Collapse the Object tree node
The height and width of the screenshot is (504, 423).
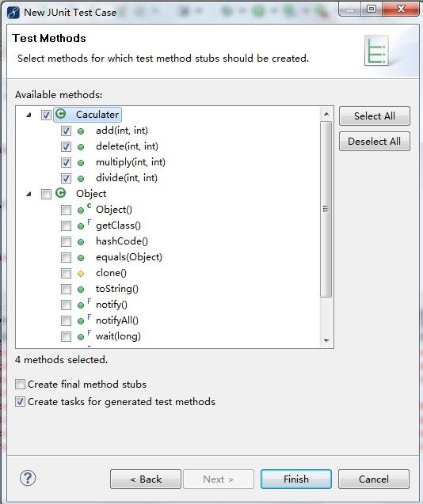pos(29,194)
